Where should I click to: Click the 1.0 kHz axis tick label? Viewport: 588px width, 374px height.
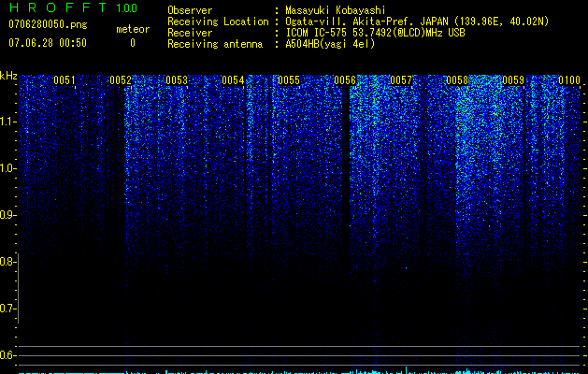(7, 168)
